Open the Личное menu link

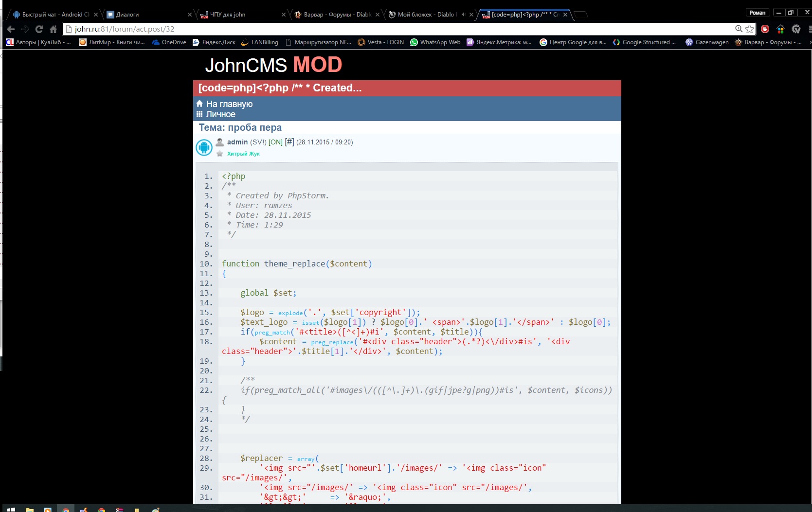pyautogui.click(x=220, y=114)
